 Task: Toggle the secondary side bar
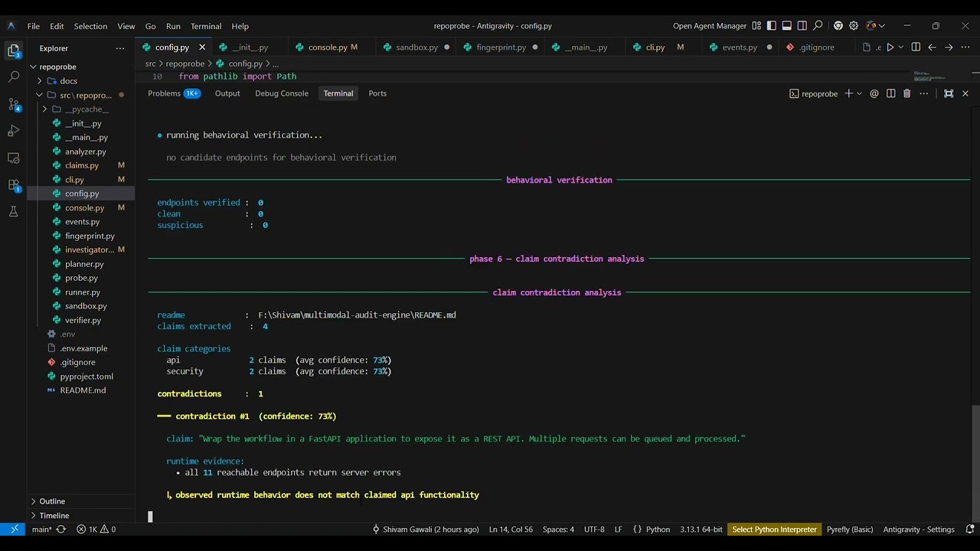click(802, 26)
